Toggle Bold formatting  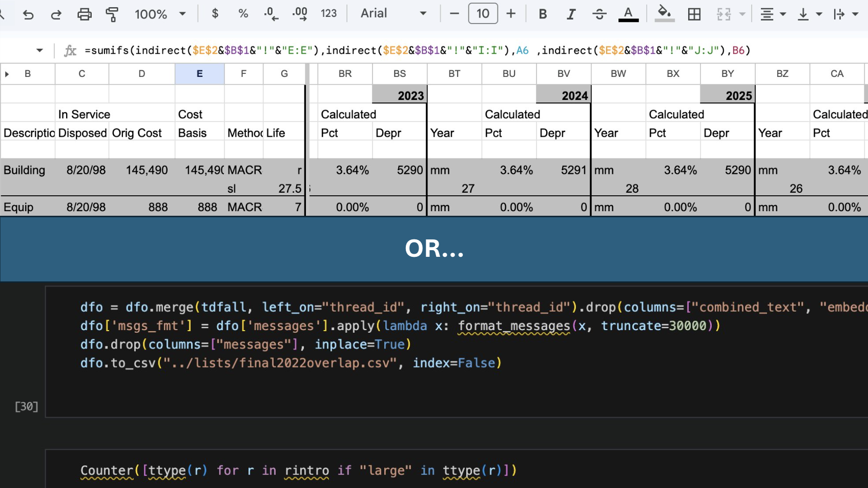[x=543, y=14]
